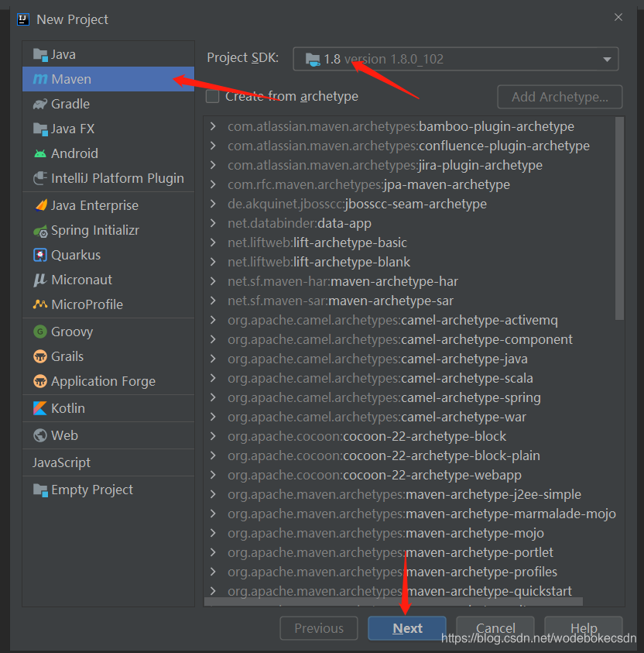Click the Cancel button
The image size is (644, 653).
click(x=495, y=628)
